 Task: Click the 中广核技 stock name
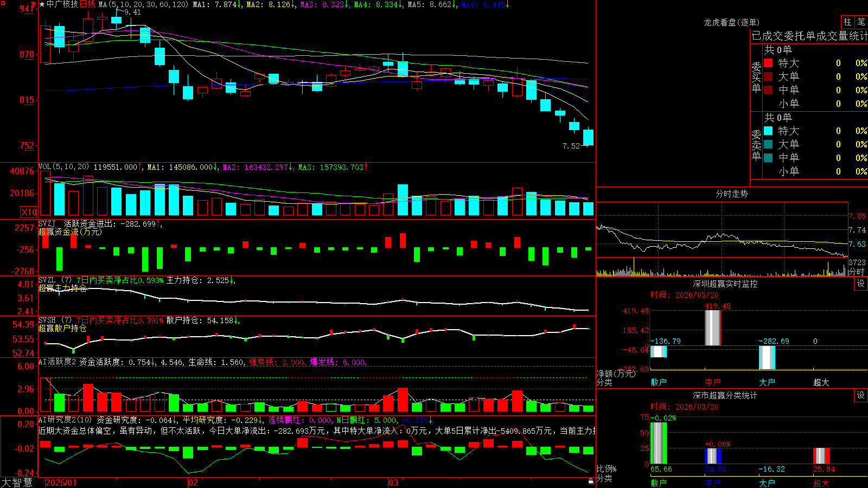pos(62,4)
